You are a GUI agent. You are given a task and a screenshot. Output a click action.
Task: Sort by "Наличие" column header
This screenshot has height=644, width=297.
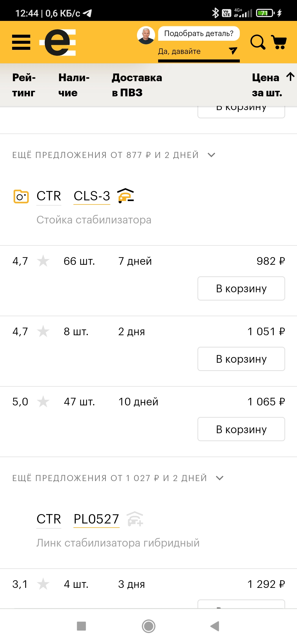(74, 85)
